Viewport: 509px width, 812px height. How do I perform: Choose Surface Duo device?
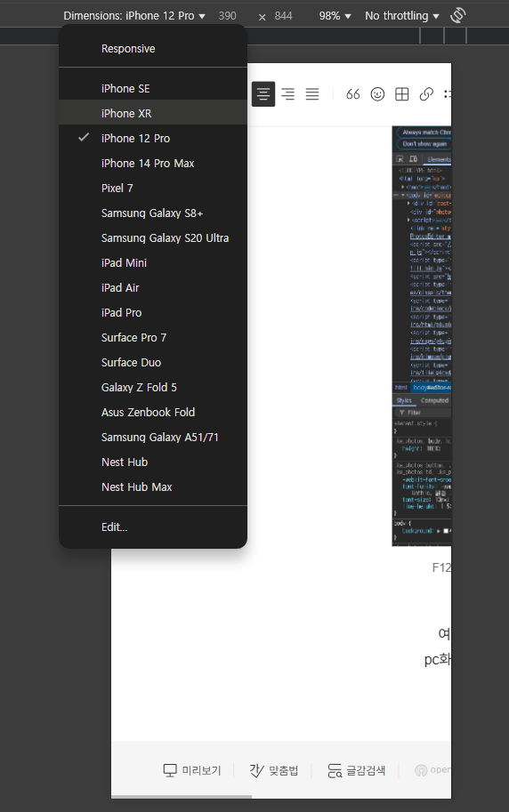tap(153, 363)
